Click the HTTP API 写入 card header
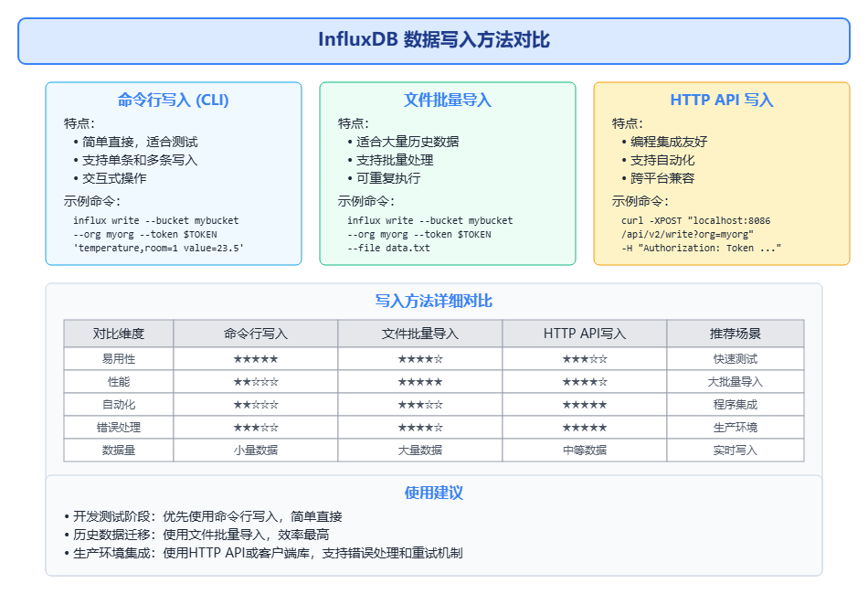 click(x=721, y=101)
